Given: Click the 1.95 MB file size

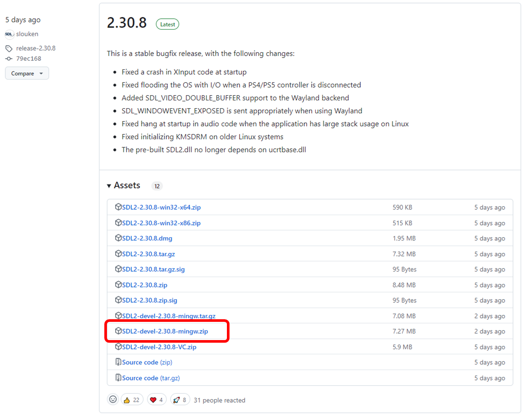Looking at the screenshot, I should tap(404, 238).
